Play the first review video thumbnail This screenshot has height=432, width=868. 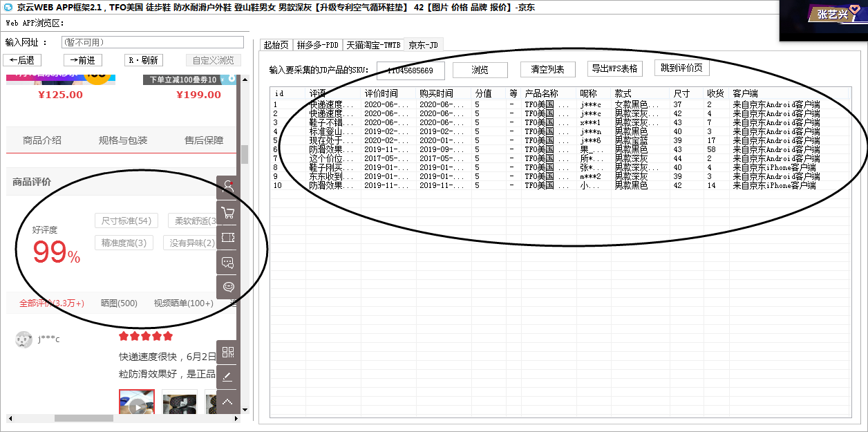[137, 403]
